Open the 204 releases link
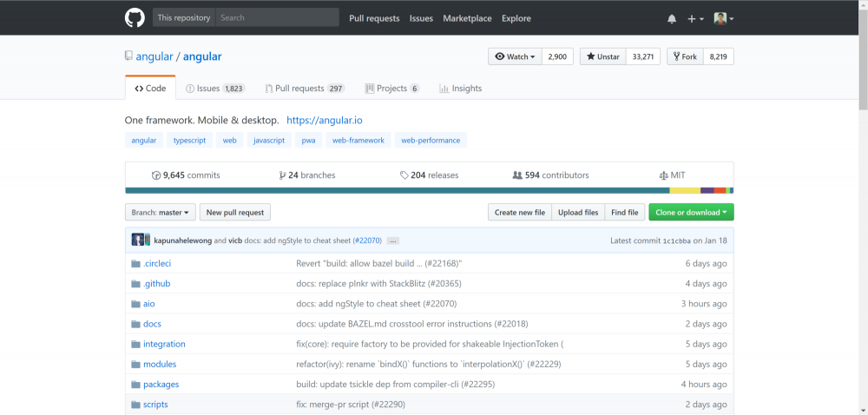This screenshot has width=868, height=415. point(429,175)
